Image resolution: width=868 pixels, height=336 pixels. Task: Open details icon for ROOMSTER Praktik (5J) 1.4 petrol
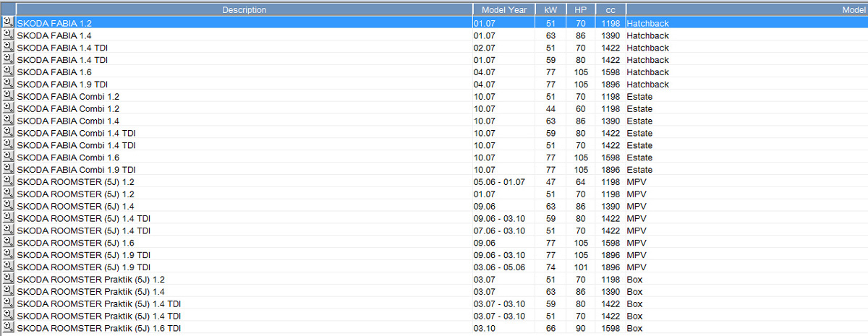click(x=7, y=292)
